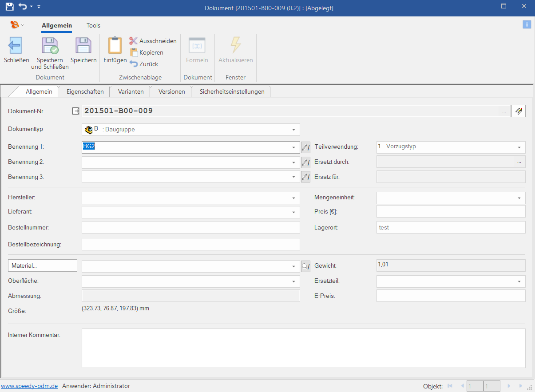Click Speichern und Schließen icon

click(50, 46)
